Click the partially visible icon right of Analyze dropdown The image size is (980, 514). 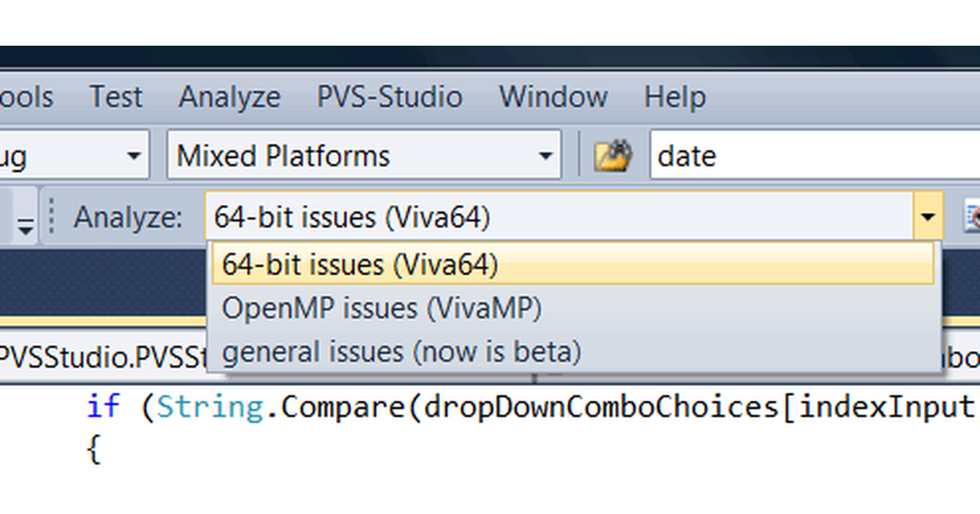972,217
